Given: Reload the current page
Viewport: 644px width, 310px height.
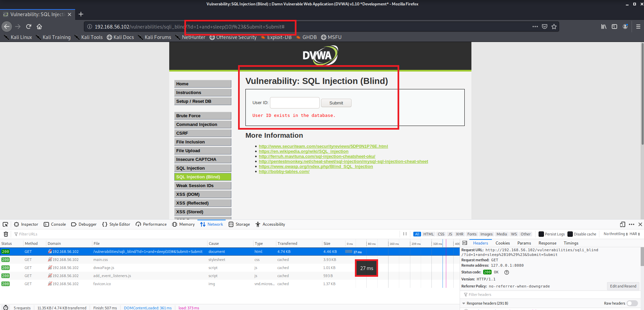Looking at the screenshot, I should [29, 27].
